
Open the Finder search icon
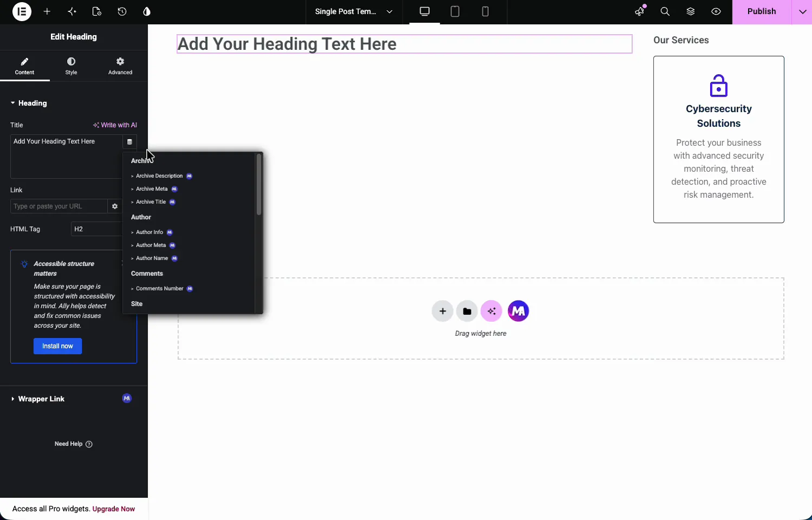tap(665, 11)
